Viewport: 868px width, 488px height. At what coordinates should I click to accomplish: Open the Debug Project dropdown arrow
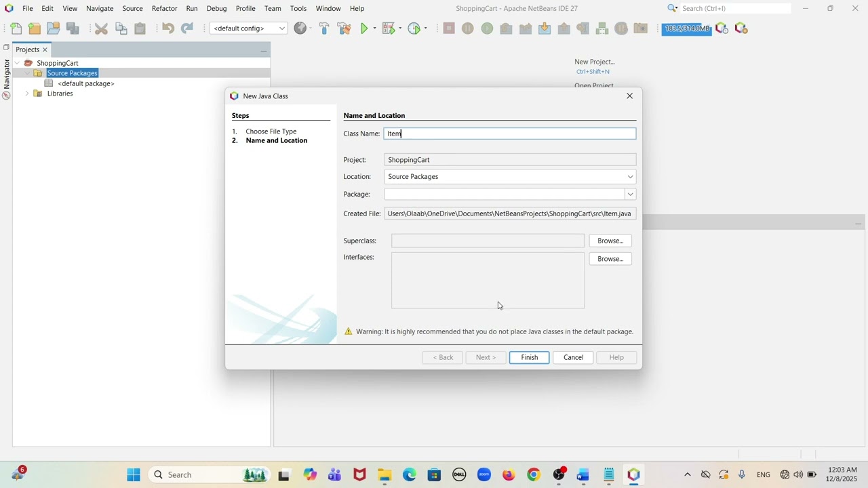click(x=400, y=28)
